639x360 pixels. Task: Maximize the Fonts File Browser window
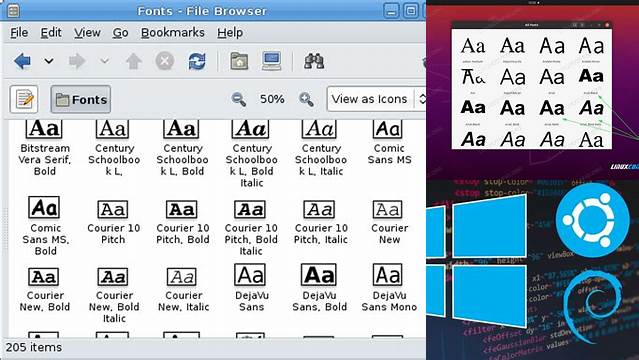[411, 11]
